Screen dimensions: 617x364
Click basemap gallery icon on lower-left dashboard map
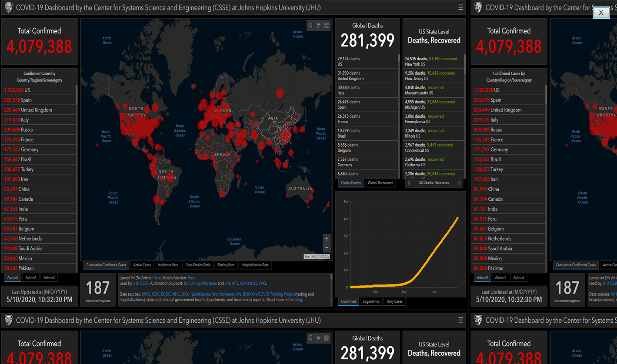327,338
